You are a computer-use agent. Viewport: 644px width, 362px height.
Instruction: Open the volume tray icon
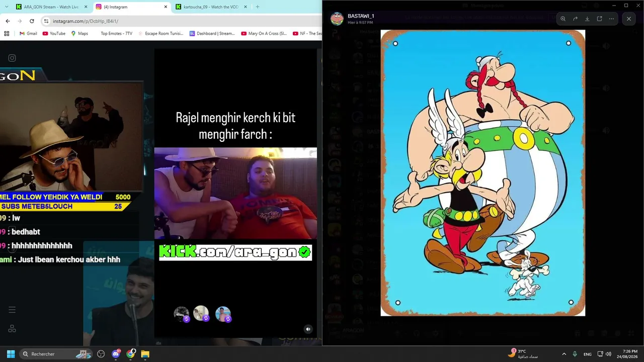tap(608, 354)
